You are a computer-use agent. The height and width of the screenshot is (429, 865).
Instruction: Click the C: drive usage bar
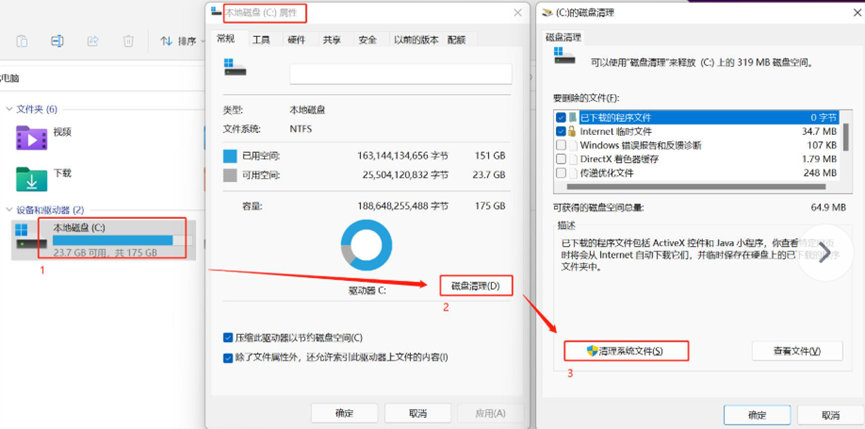[x=122, y=240]
